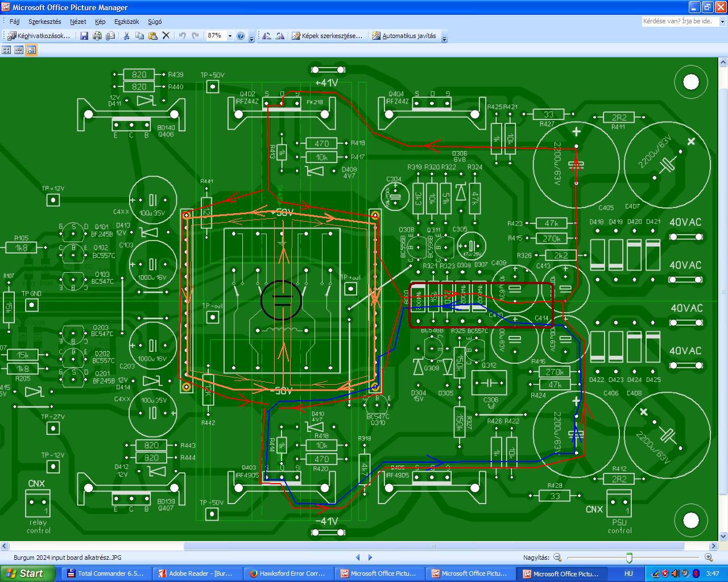Expand standard toolbar options arrow
This screenshot has height=582, width=728.
point(251,38)
